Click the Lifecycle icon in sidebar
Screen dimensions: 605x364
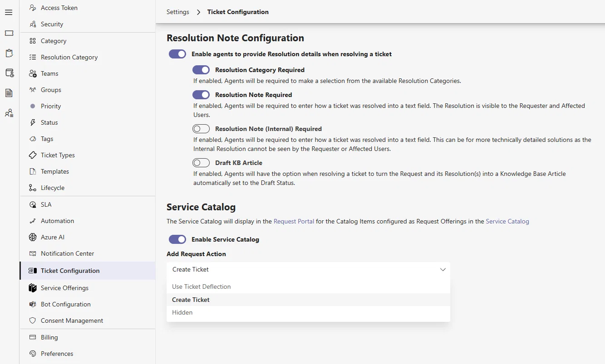click(x=33, y=188)
